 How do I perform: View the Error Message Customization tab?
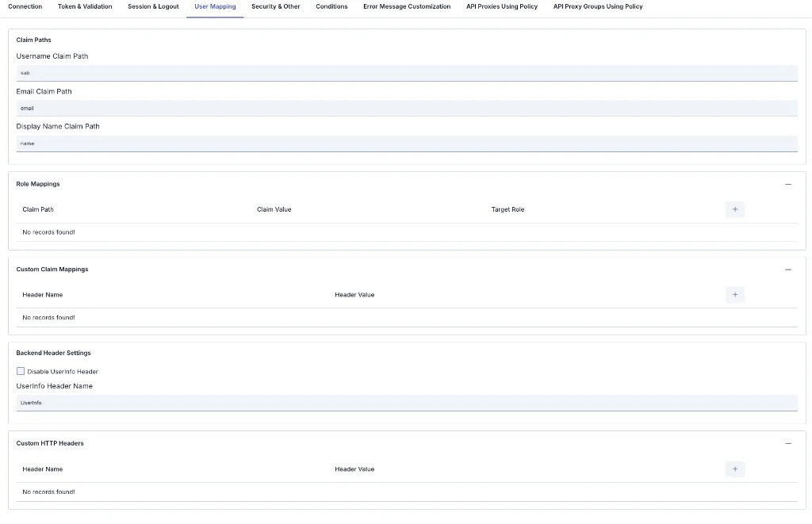coord(406,6)
